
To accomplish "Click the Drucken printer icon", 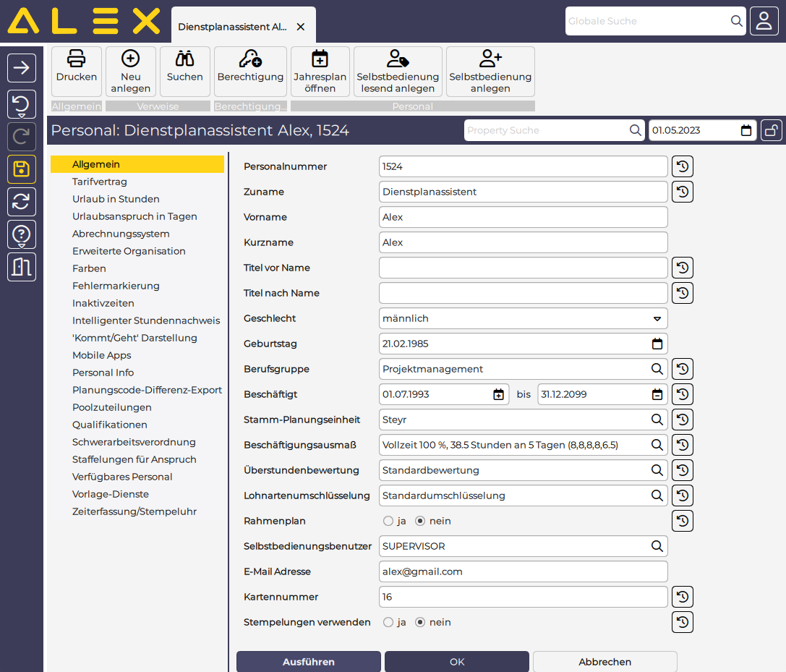I will 77,60.
